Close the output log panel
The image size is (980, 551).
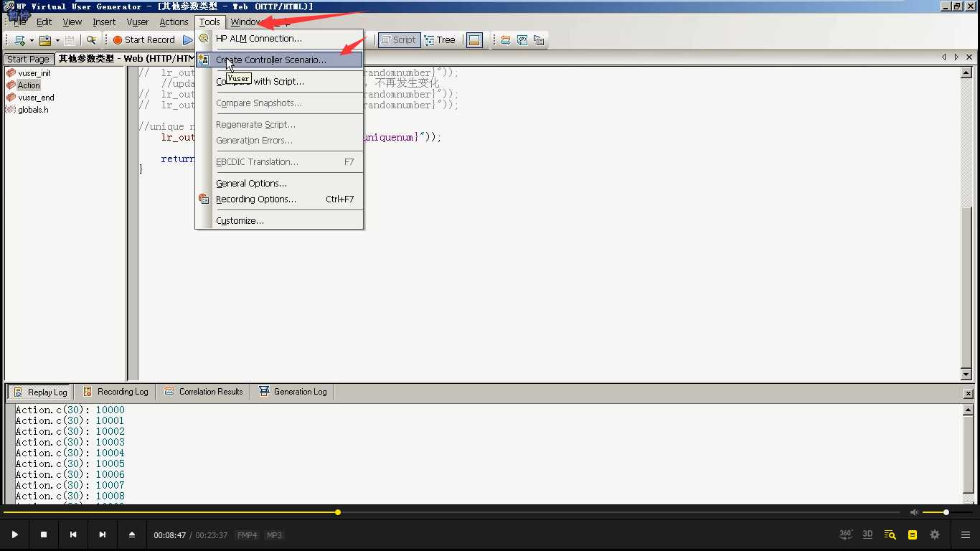pyautogui.click(x=968, y=393)
